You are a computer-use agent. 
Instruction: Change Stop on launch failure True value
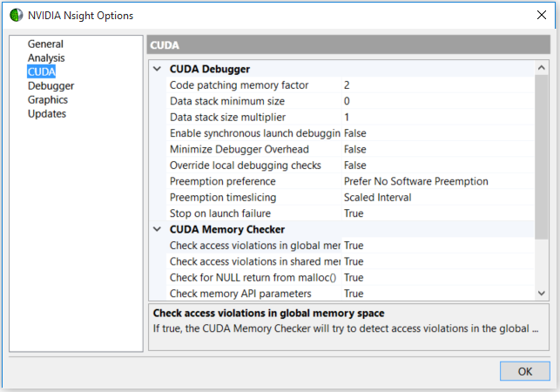(438, 213)
